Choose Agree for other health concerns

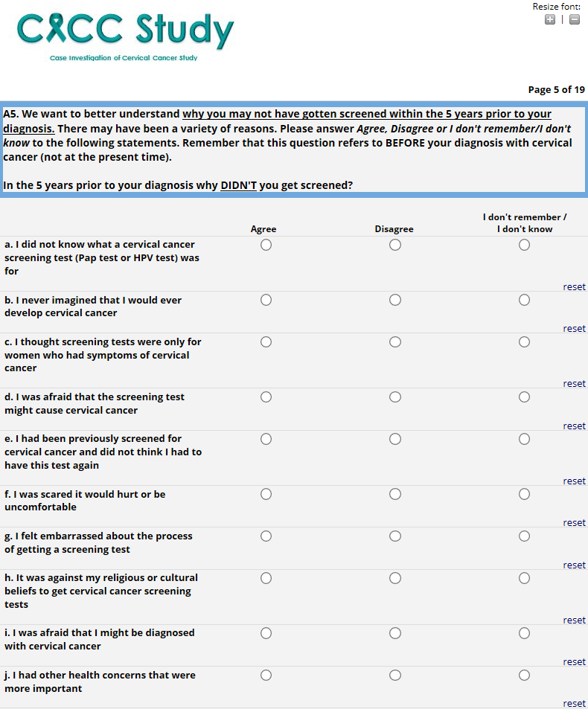[266, 675]
